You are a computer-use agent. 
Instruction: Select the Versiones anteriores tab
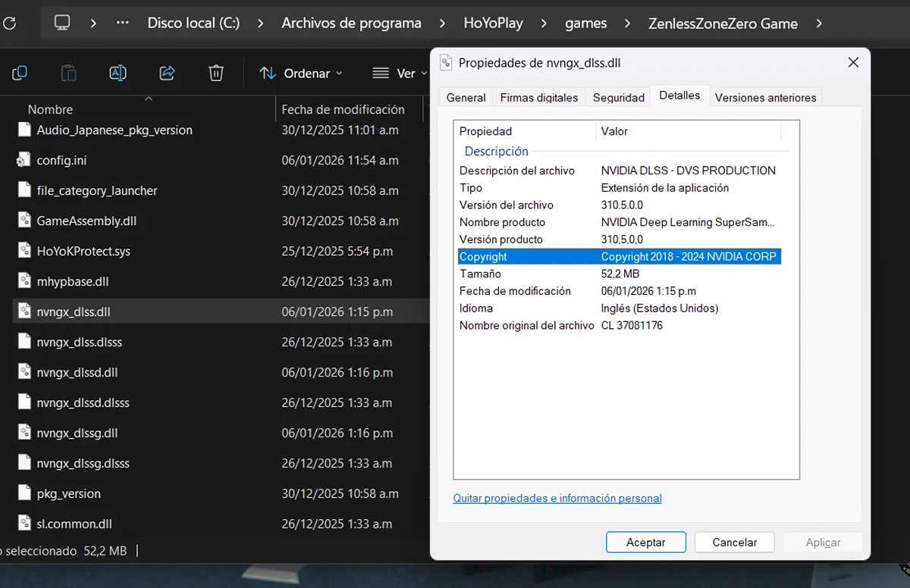pos(764,97)
